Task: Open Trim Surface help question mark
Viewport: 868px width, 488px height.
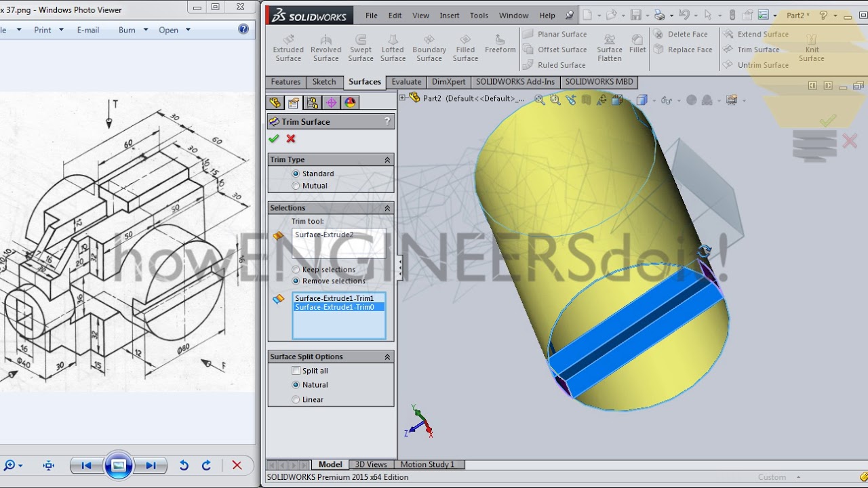Action: click(387, 121)
